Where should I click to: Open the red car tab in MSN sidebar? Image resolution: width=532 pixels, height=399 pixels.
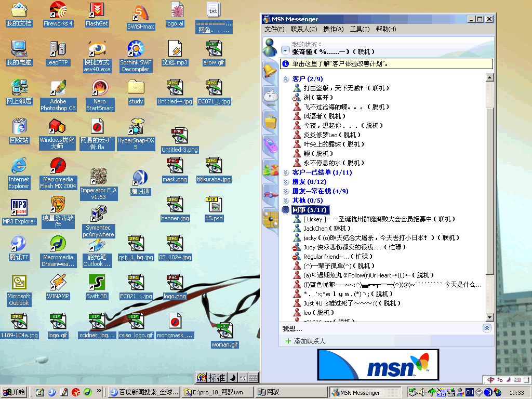(x=270, y=194)
